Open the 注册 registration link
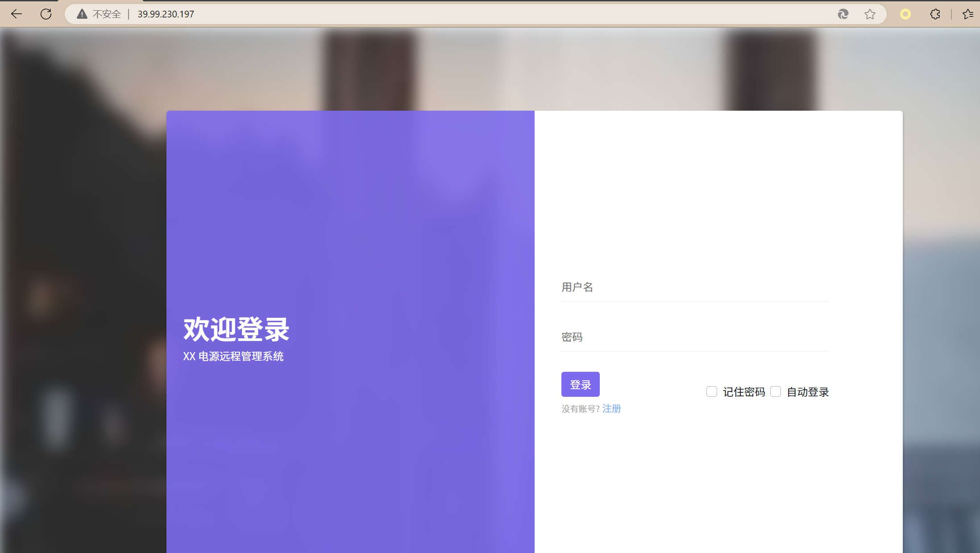Image resolution: width=980 pixels, height=553 pixels. click(x=611, y=408)
